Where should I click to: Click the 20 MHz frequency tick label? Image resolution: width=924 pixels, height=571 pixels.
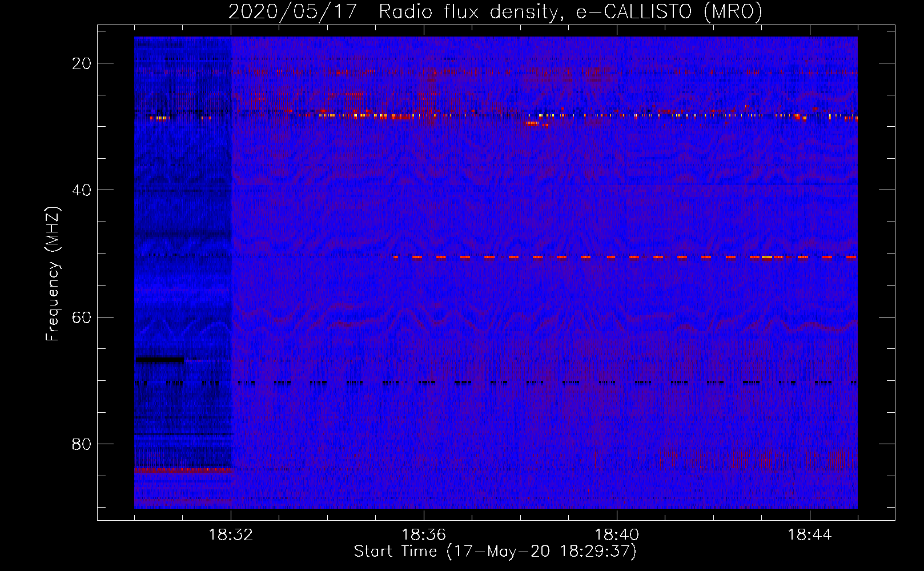82,63
